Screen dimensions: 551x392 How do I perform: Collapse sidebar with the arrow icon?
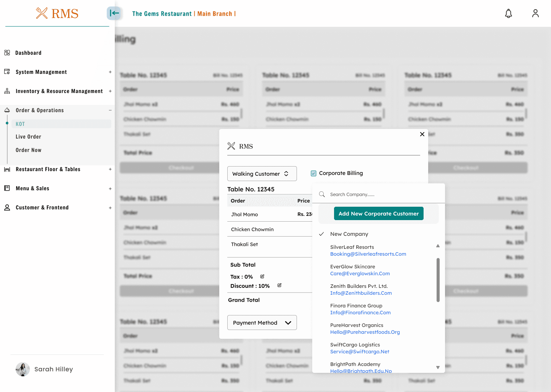(114, 13)
